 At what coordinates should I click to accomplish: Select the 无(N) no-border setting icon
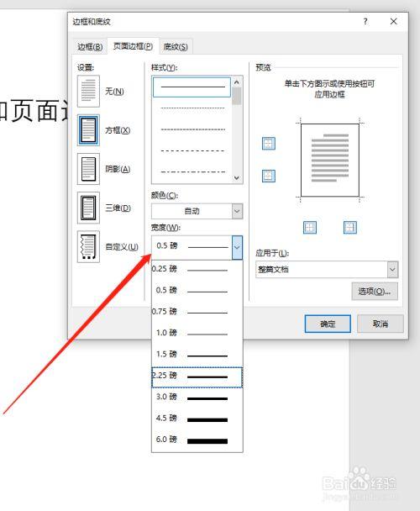pyautogui.click(x=88, y=92)
